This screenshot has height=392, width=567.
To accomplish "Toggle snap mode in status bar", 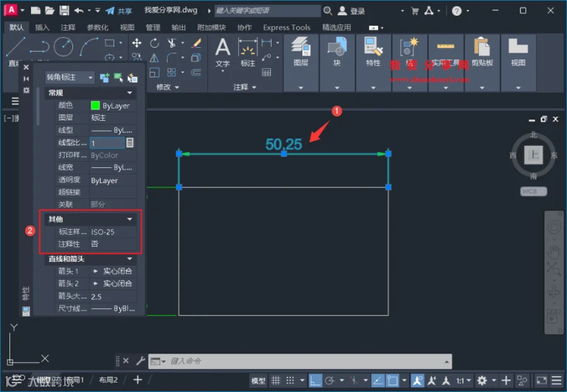I will click(x=290, y=381).
